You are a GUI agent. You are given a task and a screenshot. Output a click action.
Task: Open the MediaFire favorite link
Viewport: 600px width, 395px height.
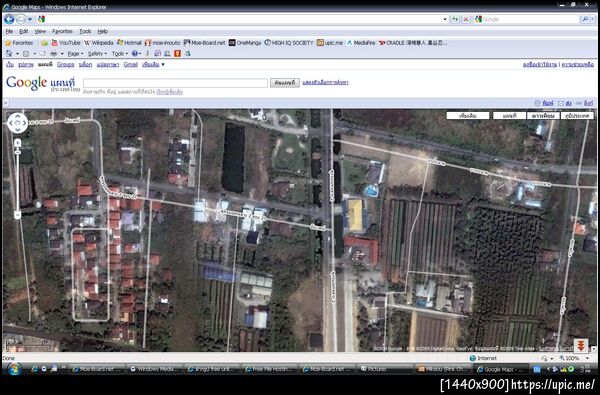click(361, 43)
